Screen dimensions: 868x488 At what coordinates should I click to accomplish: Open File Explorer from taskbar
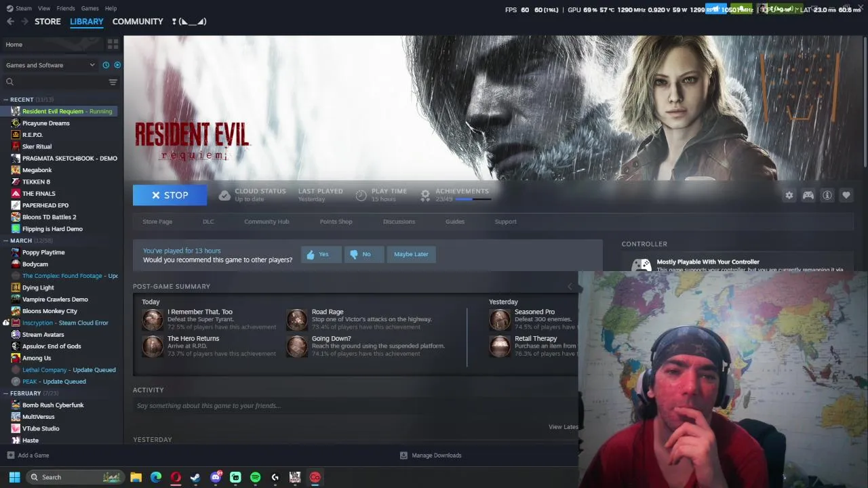[136, 477]
